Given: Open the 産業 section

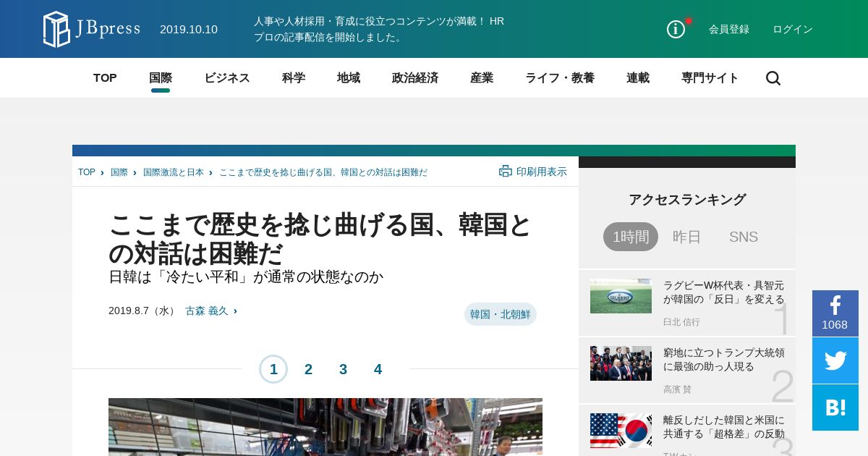Looking at the screenshot, I should click(482, 78).
